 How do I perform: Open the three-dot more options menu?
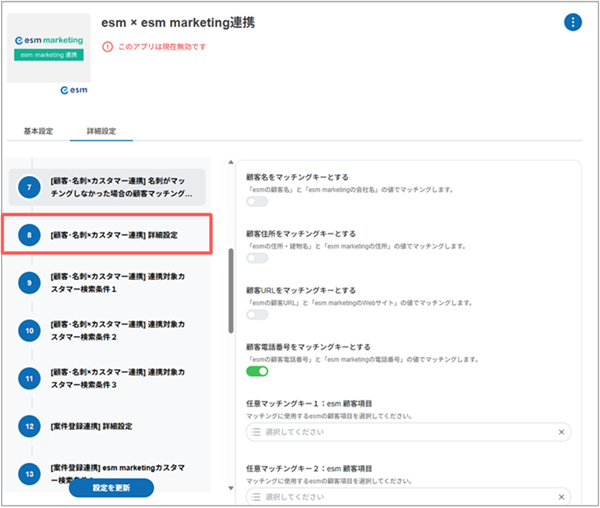click(572, 22)
